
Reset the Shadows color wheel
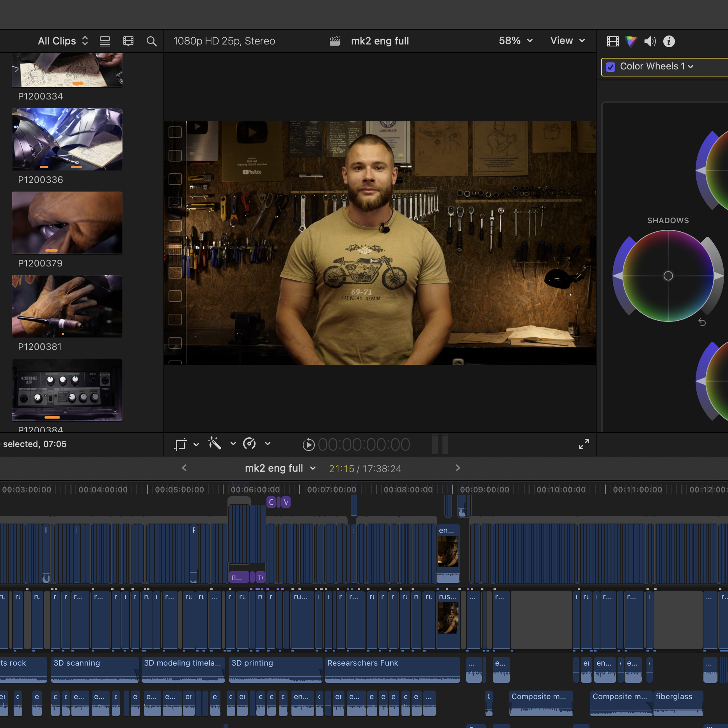(x=702, y=322)
